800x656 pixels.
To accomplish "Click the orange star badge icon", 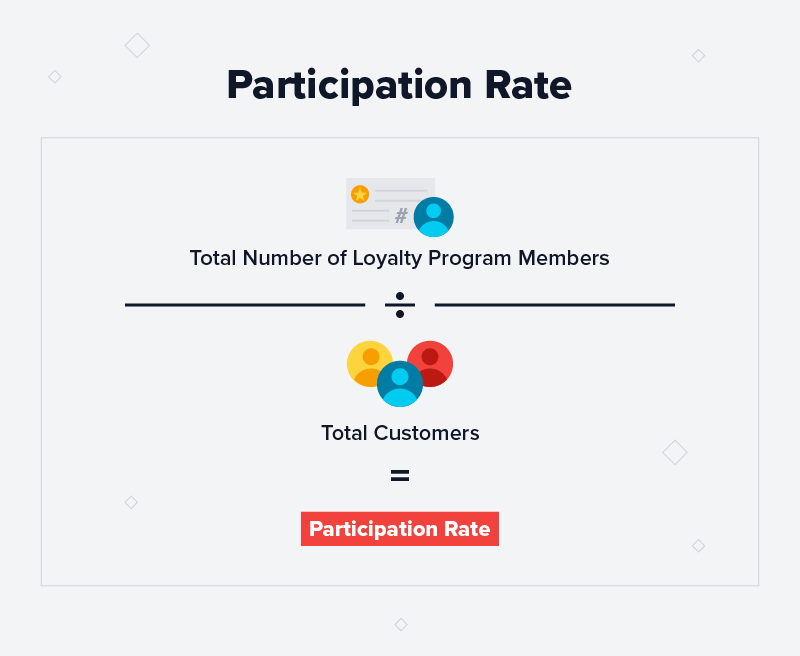I will point(360,194).
